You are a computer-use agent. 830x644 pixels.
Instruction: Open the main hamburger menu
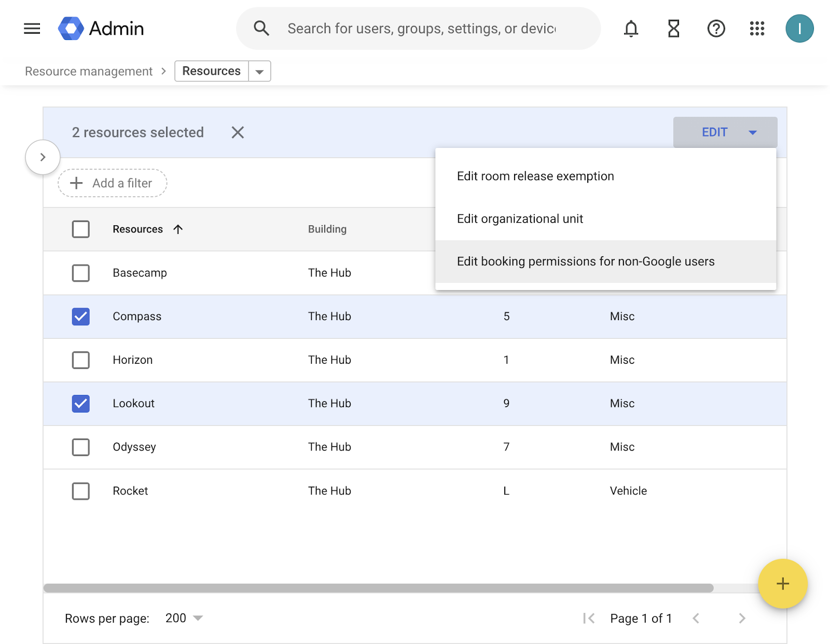tap(32, 29)
